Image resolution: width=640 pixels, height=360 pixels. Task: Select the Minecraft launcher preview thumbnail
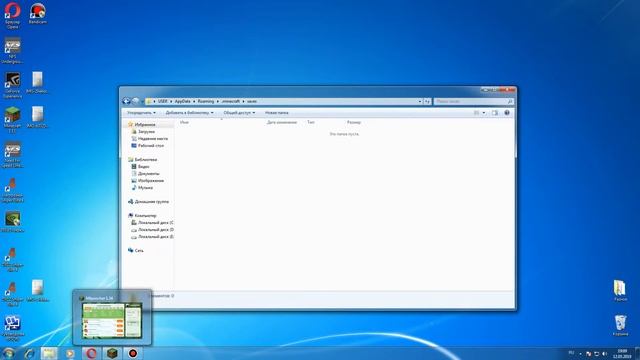[112, 318]
